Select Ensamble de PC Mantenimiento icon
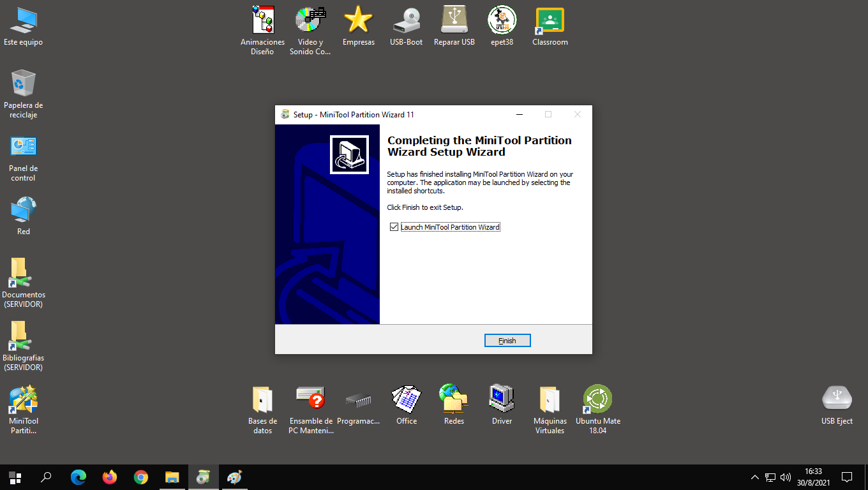Image resolution: width=868 pixels, height=490 pixels. [x=311, y=410]
